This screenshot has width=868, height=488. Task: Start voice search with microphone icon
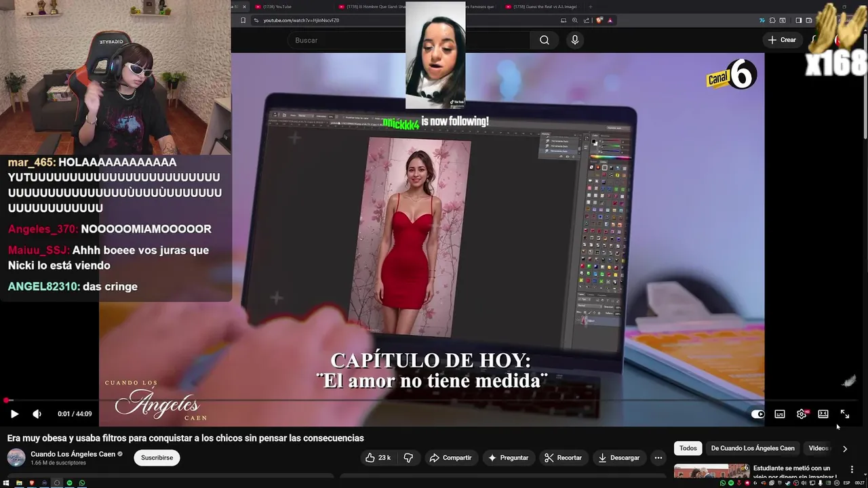point(575,40)
